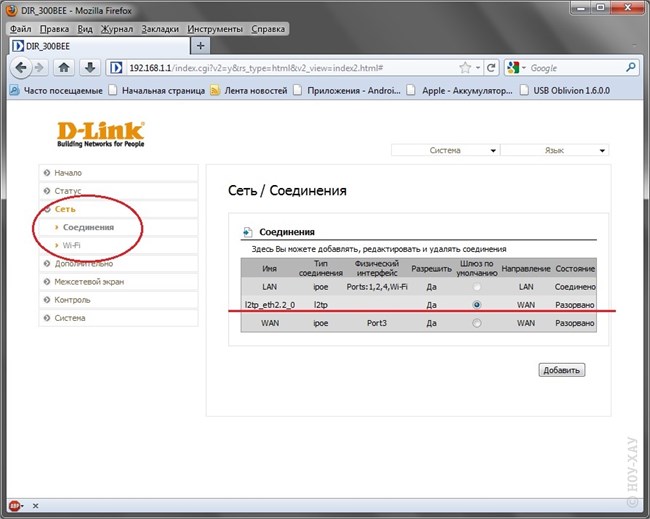Open the Соединения sidebar item
The height and width of the screenshot is (519, 650).
click(x=119, y=227)
